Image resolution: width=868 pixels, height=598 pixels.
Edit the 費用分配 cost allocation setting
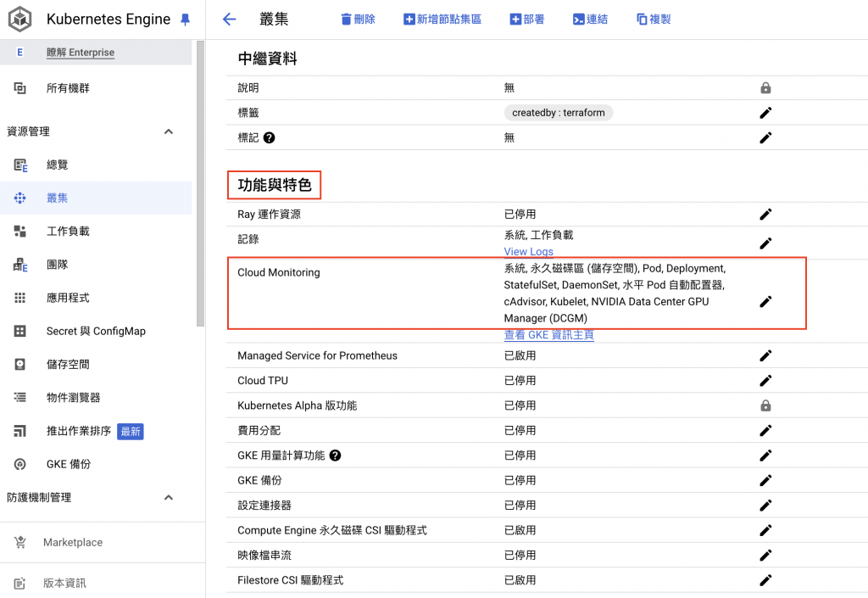(x=765, y=430)
